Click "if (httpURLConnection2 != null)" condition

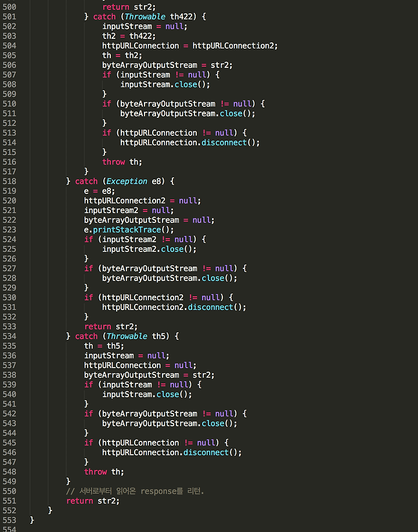pyautogui.click(x=158, y=297)
